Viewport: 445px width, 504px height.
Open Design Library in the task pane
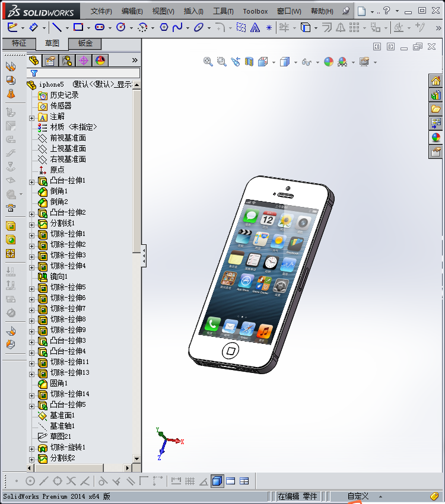[x=436, y=95]
